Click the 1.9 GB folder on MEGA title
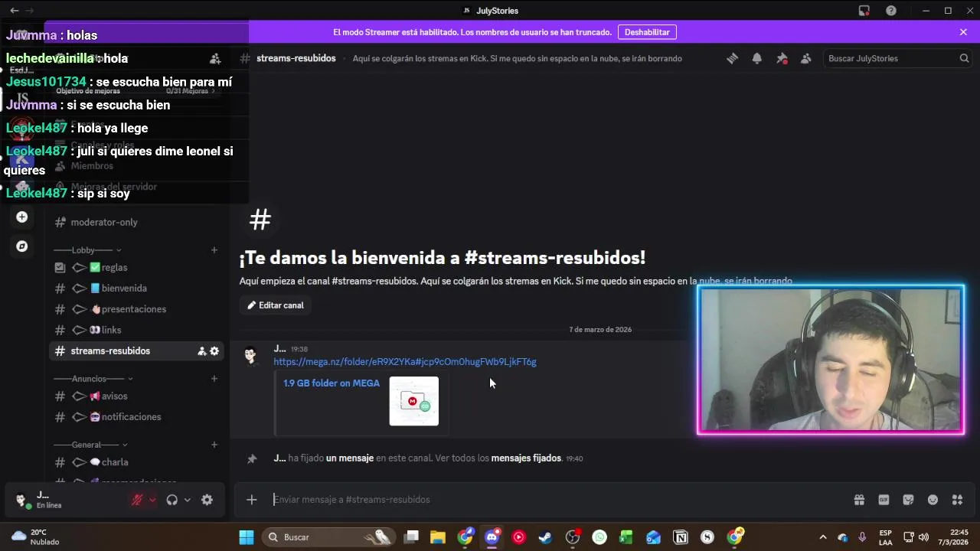The height and width of the screenshot is (551, 980). (x=332, y=383)
